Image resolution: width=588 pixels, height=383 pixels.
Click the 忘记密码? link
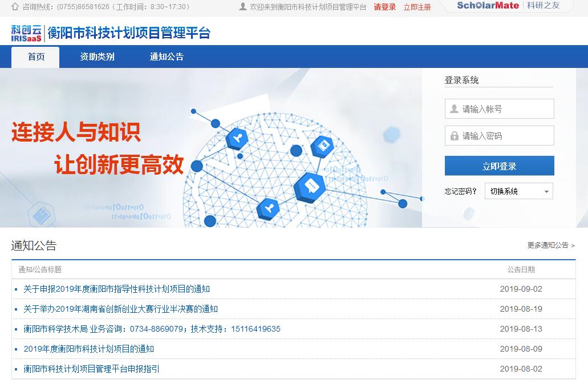(x=460, y=191)
